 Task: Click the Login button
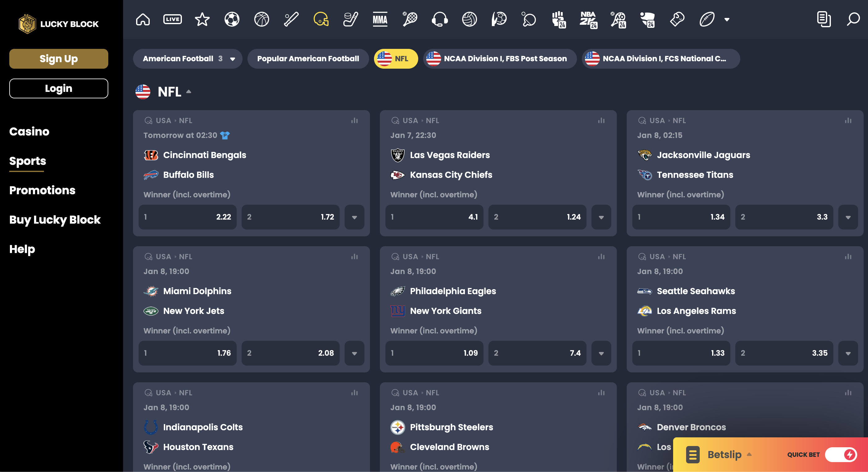pyautogui.click(x=58, y=88)
